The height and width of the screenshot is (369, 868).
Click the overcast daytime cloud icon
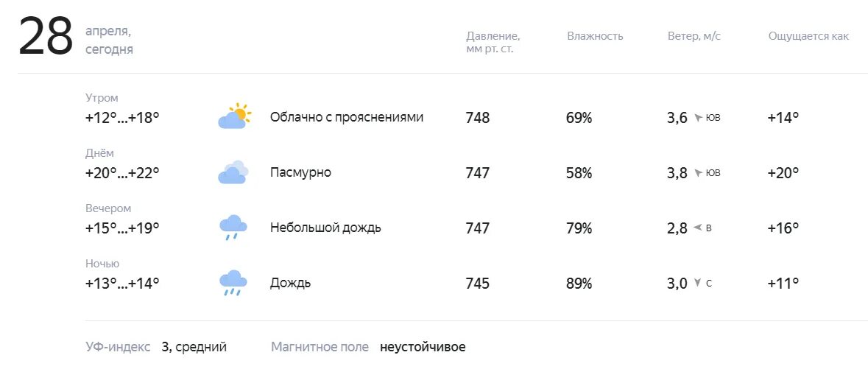(233, 172)
